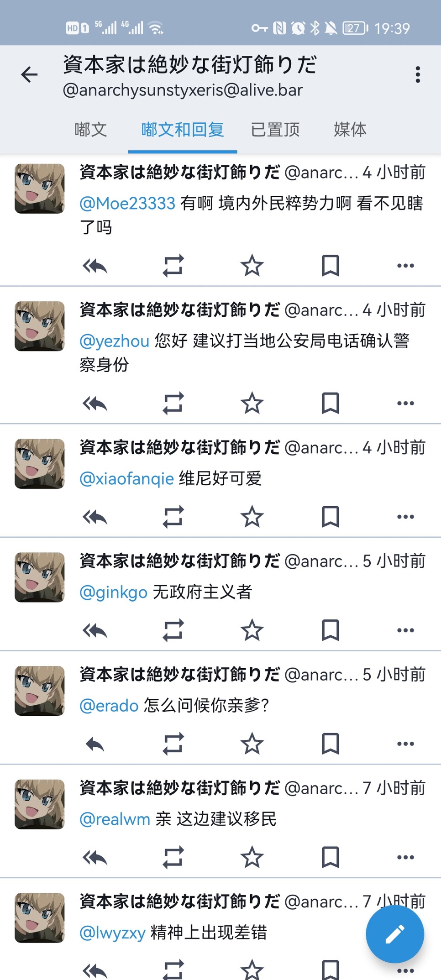
Task: Tap the blue compose pencil button
Action: pos(394,933)
